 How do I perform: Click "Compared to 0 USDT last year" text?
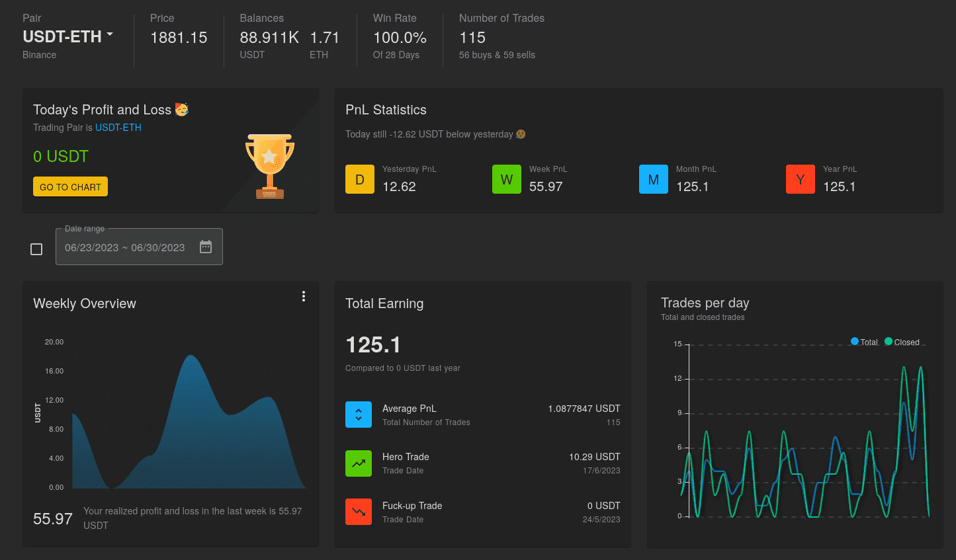tap(403, 368)
